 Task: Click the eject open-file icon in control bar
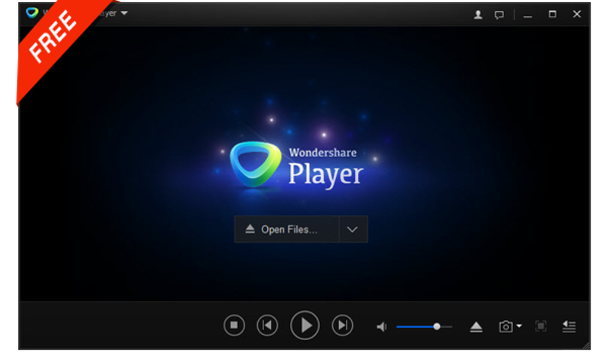click(x=476, y=327)
